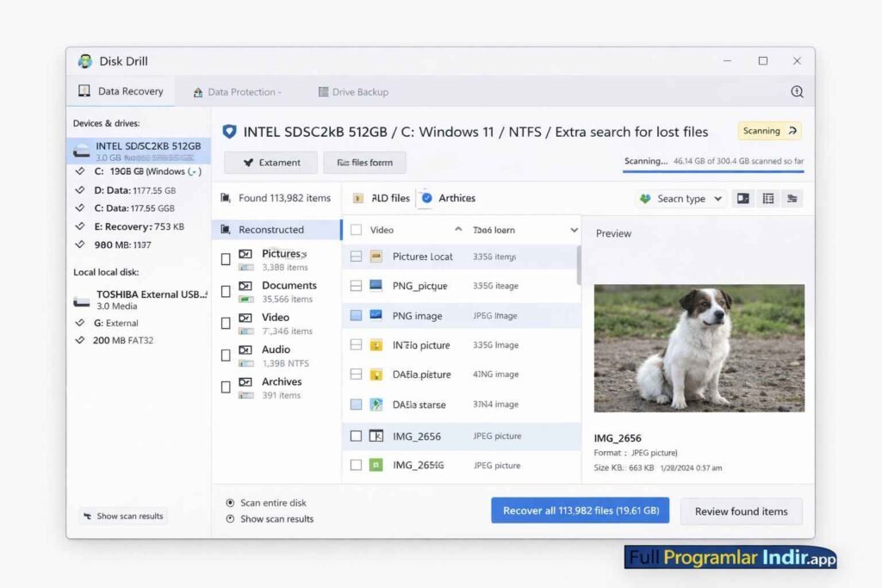Check the Pictures category checkbox
882x588 pixels.
tap(226, 259)
